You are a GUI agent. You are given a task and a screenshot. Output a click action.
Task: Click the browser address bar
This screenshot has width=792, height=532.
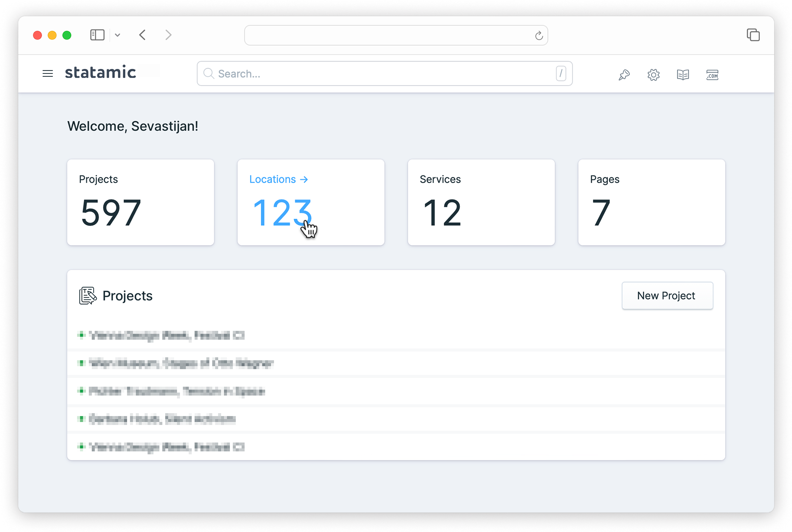395,35
